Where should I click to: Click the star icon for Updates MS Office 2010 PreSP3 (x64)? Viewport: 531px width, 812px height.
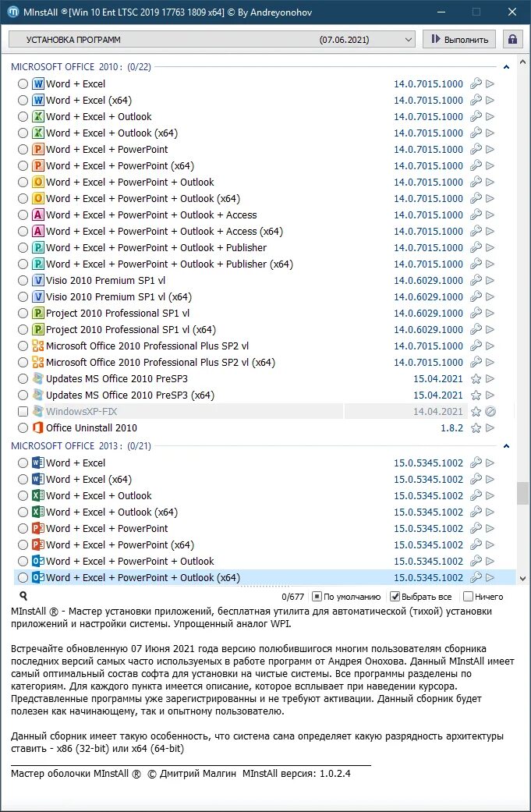476,395
